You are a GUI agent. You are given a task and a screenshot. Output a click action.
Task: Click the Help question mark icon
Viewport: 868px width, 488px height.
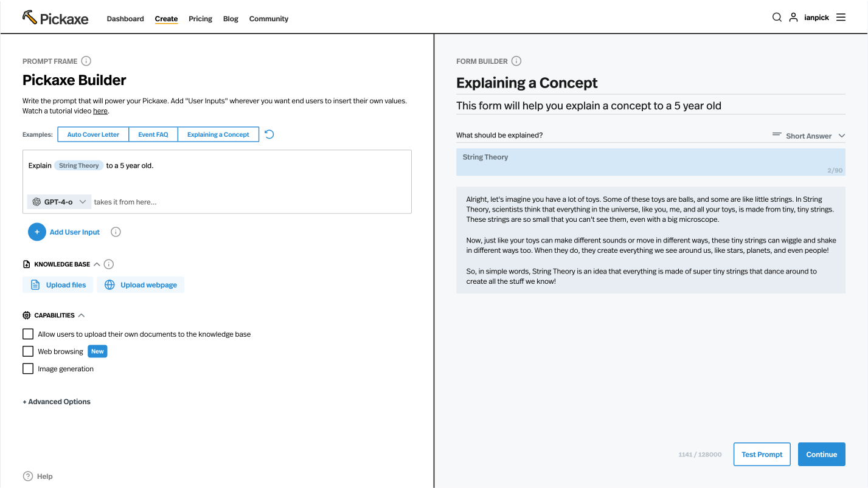pyautogui.click(x=27, y=476)
